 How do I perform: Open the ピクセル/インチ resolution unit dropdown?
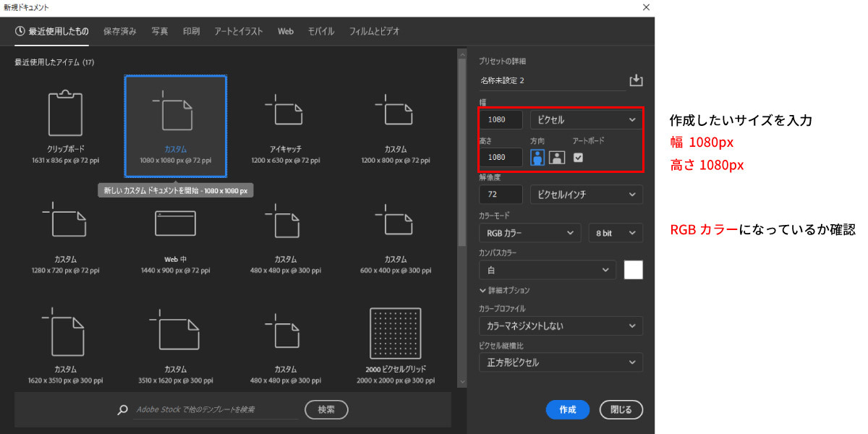coord(586,195)
